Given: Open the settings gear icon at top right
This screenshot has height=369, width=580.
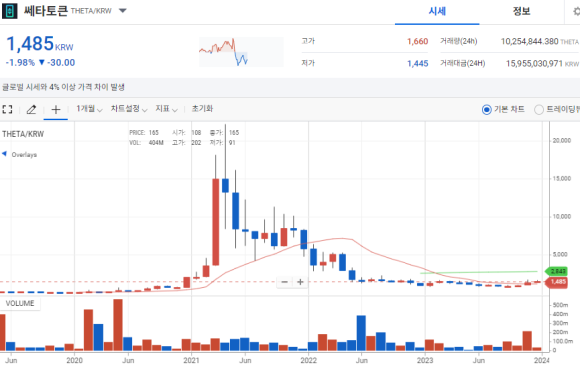Looking at the screenshot, I should tap(576, 11).
